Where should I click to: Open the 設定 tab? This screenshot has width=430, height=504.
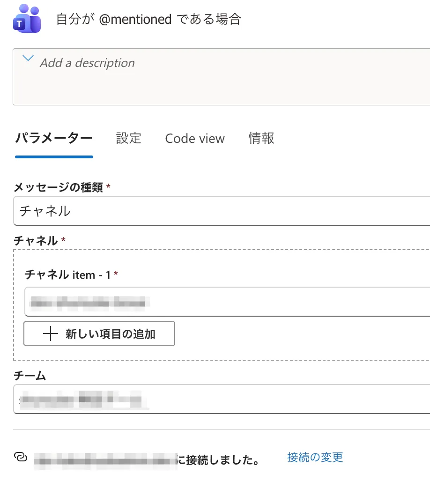(x=128, y=139)
